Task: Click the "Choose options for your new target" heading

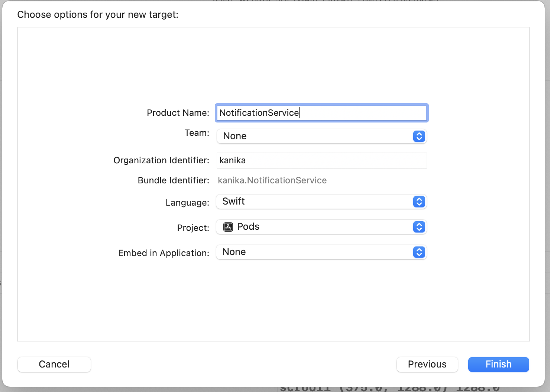Action: pos(98,14)
